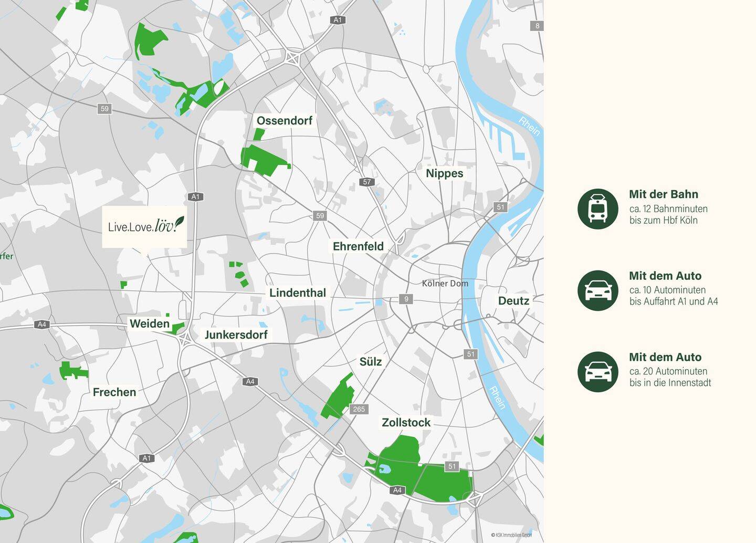Screen dimensions: 756x543
Task: Click the road shield numbered 8
Action: point(537,26)
